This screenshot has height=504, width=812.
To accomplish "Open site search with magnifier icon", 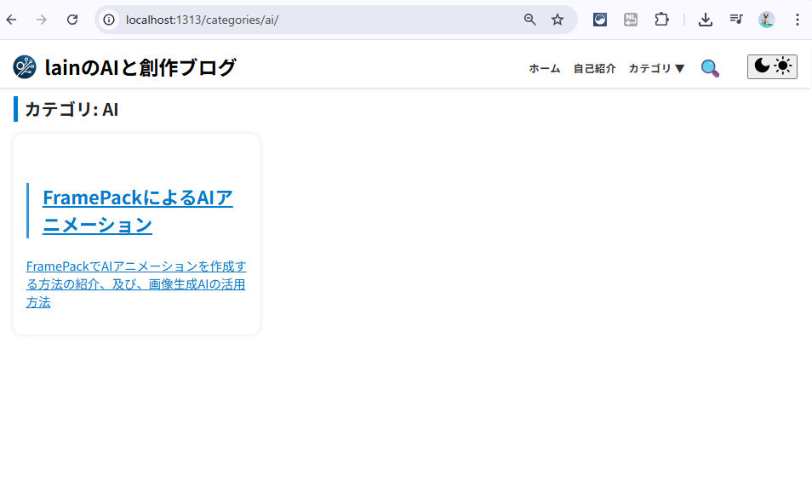I will 710,68.
